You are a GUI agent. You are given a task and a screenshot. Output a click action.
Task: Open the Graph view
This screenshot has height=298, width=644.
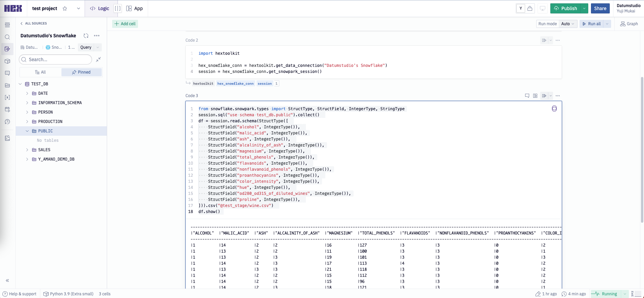point(629,24)
